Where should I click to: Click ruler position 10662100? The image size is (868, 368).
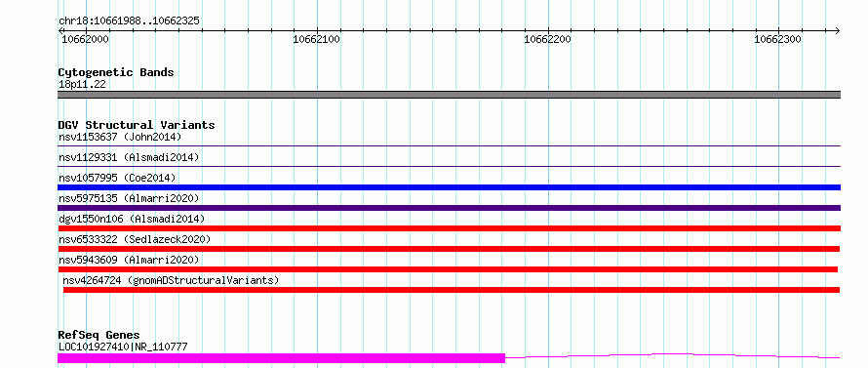pos(316,39)
